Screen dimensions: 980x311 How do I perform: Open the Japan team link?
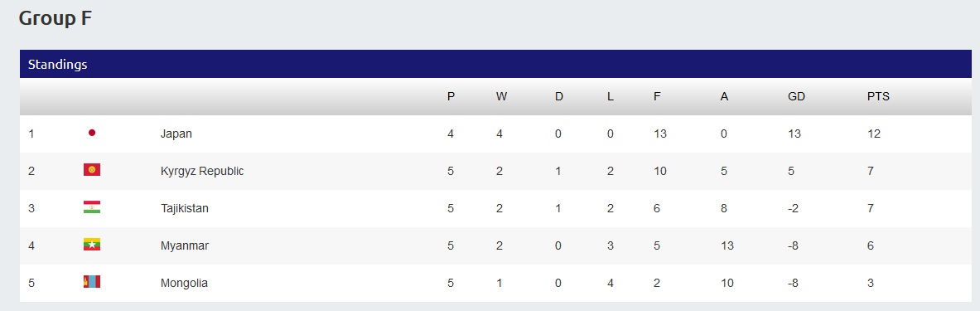176,134
